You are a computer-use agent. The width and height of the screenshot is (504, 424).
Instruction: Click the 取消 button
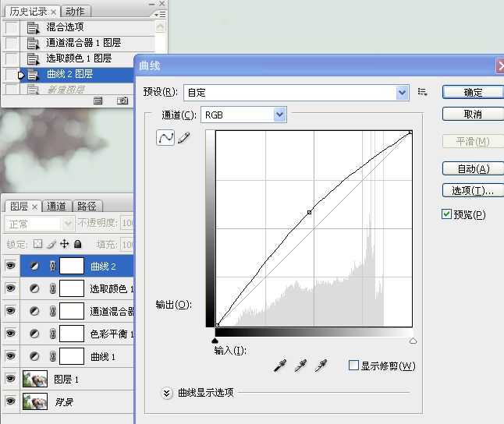click(473, 114)
